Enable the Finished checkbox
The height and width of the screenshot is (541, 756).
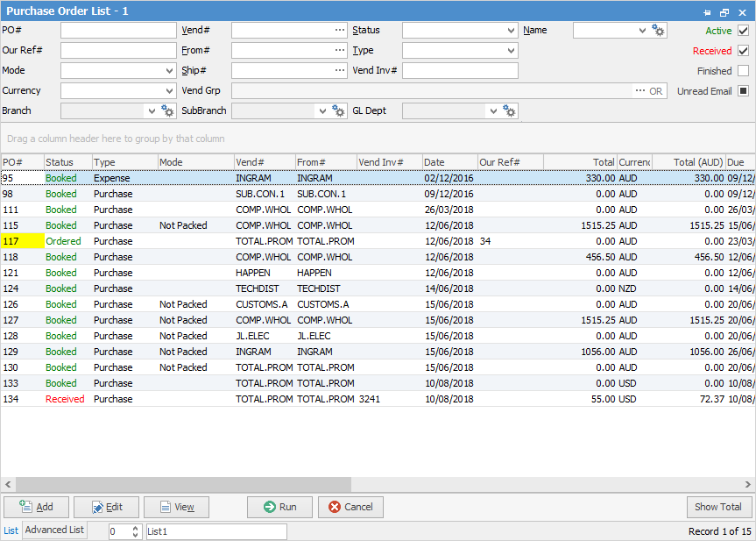pos(743,71)
